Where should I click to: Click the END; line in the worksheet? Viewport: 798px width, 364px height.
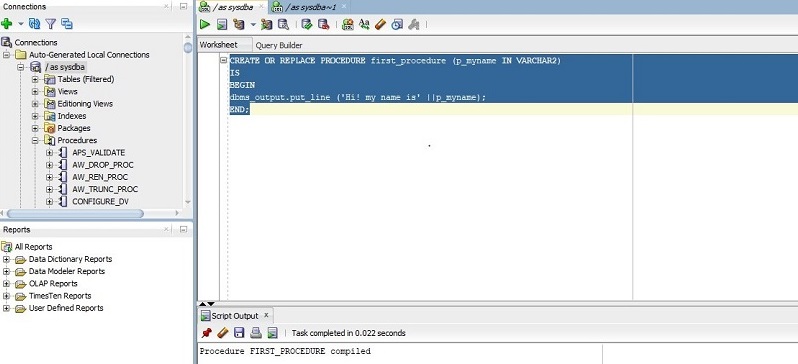click(239, 109)
